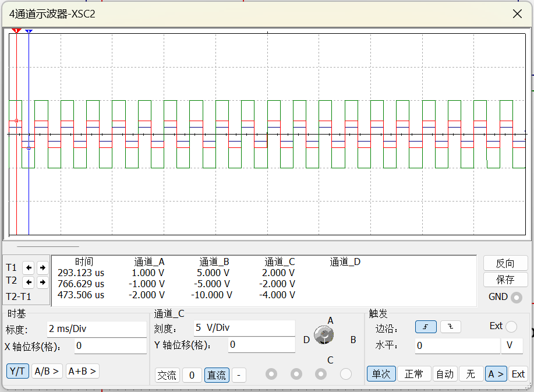Click T2 time value 766.629 us

[81, 284]
